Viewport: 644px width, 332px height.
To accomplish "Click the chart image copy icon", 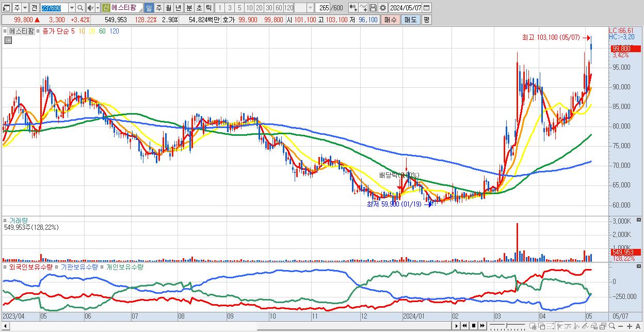I will (603, 326).
